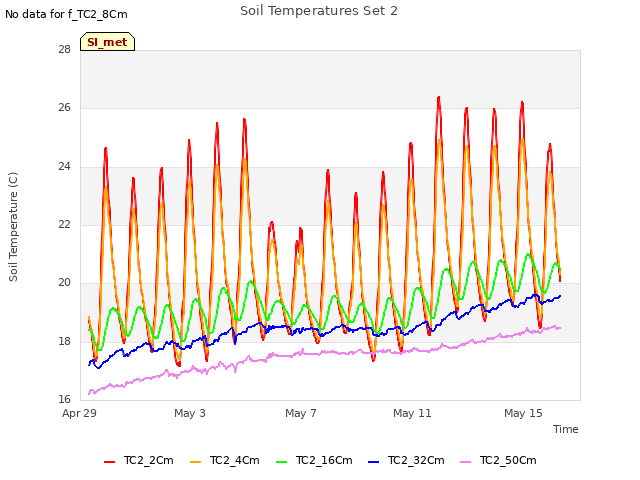Toggle the TC2_16Cm legend entry
The width and height of the screenshot is (640, 480).
[314, 461]
